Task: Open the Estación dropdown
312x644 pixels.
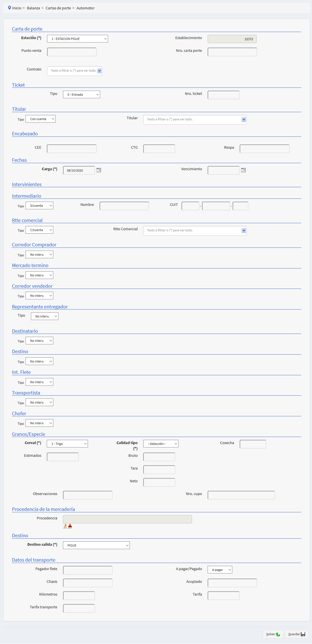Action: [x=77, y=39]
